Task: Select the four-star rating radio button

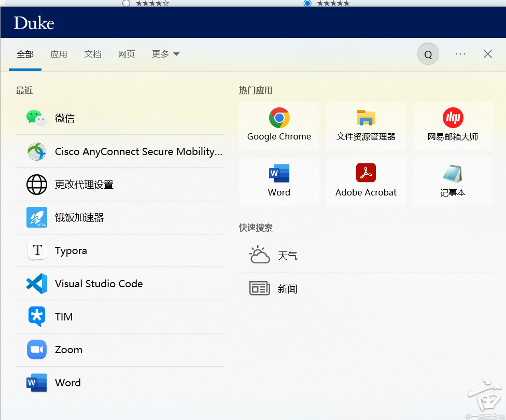Action: tap(126, 4)
